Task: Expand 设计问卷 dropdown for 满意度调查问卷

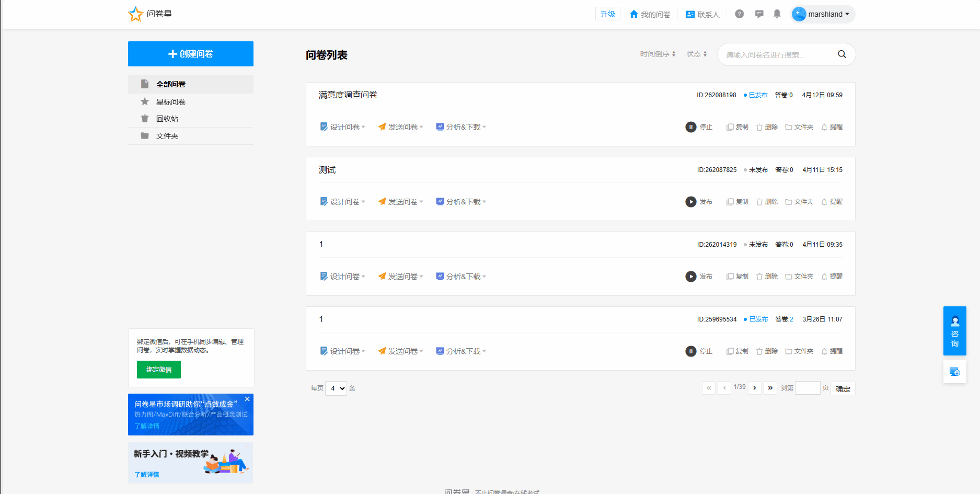Action: [x=343, y=127]
